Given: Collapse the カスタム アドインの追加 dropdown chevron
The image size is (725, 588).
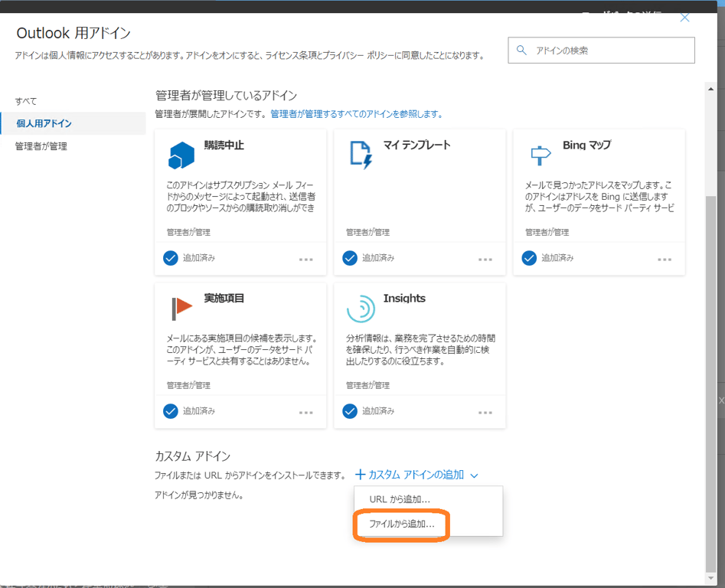Looking at the screenshot, I should click(x=474, y=475).
